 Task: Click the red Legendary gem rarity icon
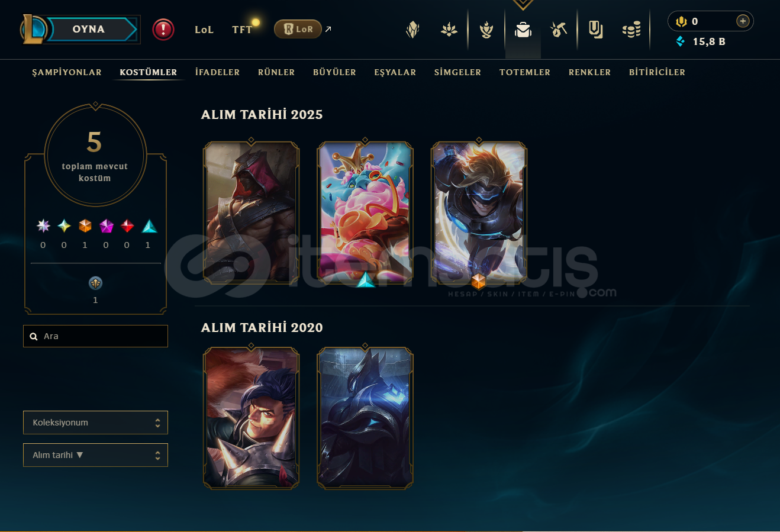pyautogui.click(x=127, y=225)
